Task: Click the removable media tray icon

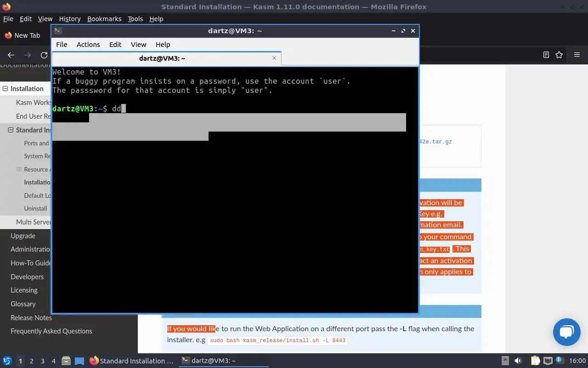Action: click(505, 361)
